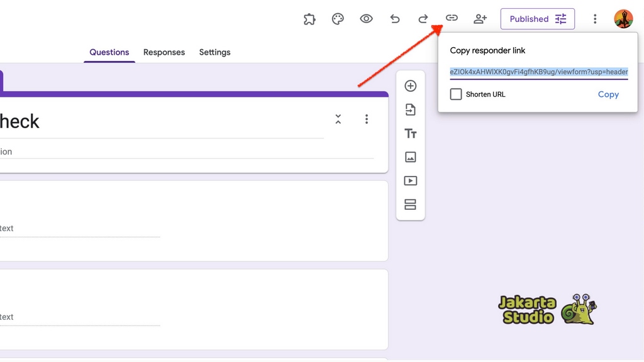Screen dimensions: 644x362
Task: Enable the Shorten URL checkbox
Action: 456,94
